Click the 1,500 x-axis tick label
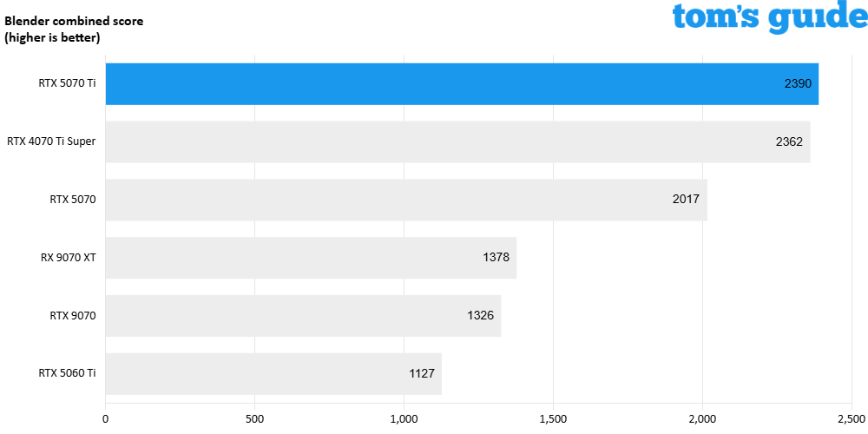This screenshot has height=434, width=868. 553,418
